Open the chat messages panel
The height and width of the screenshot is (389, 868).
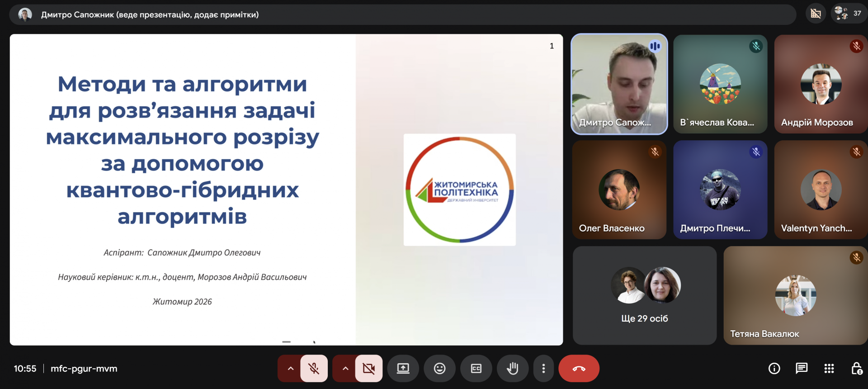pyautogui.click(x=801, y=369)
